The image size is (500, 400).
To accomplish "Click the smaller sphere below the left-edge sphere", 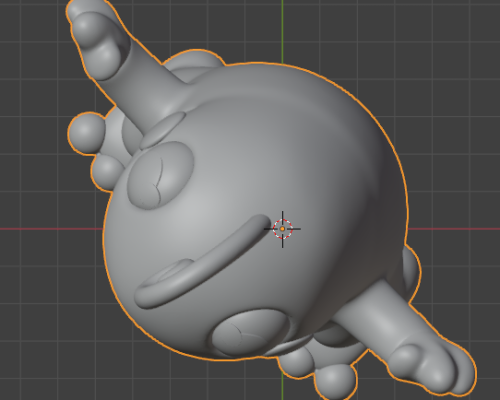I will tap(106, 173).
